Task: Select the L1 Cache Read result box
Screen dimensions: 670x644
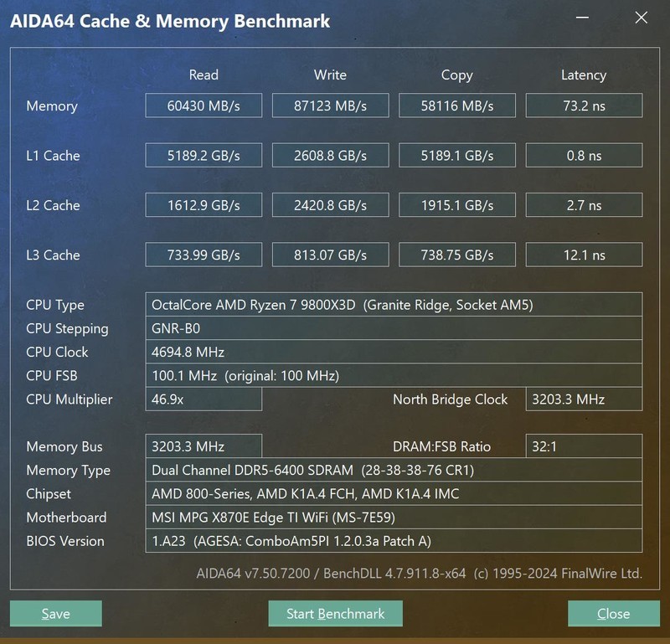Action: tap(204, 155)
